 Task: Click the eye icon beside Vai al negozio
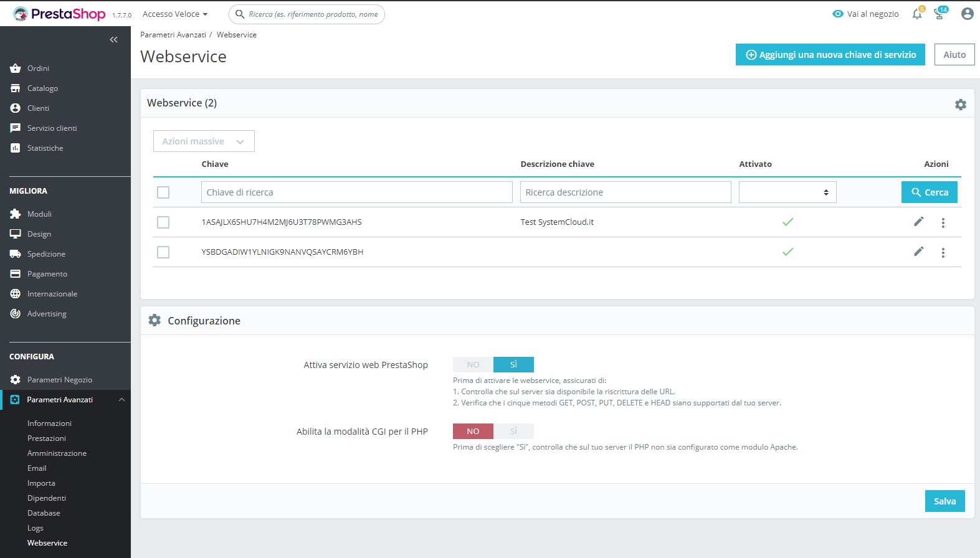(838, 14)
